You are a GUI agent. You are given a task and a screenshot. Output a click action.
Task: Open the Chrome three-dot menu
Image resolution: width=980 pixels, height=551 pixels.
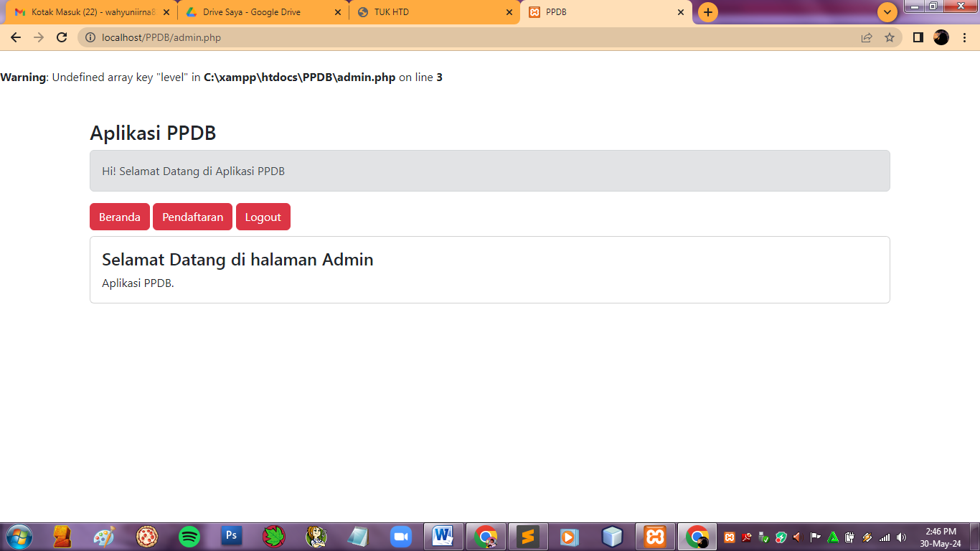[x=964, y=37]
